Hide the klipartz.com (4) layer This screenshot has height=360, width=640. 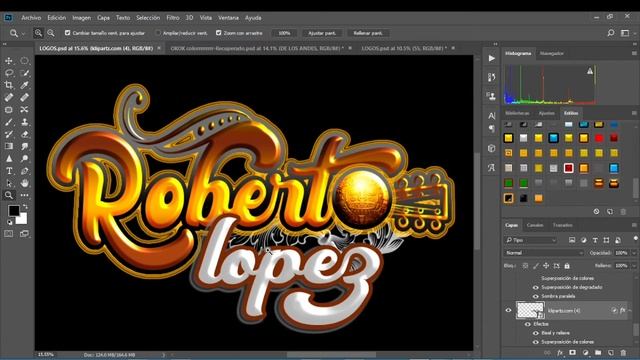click(508, 310)
